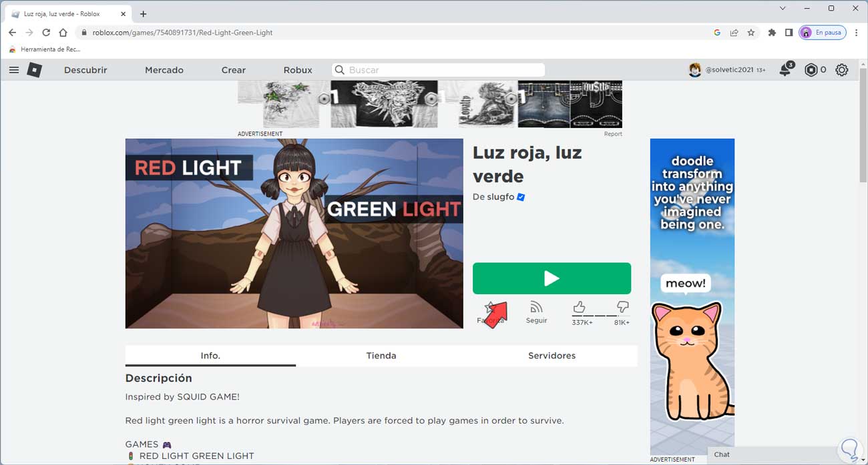Open a new browser tab
This screenshot has width=868, height=465.
click(x=143, y=13)
